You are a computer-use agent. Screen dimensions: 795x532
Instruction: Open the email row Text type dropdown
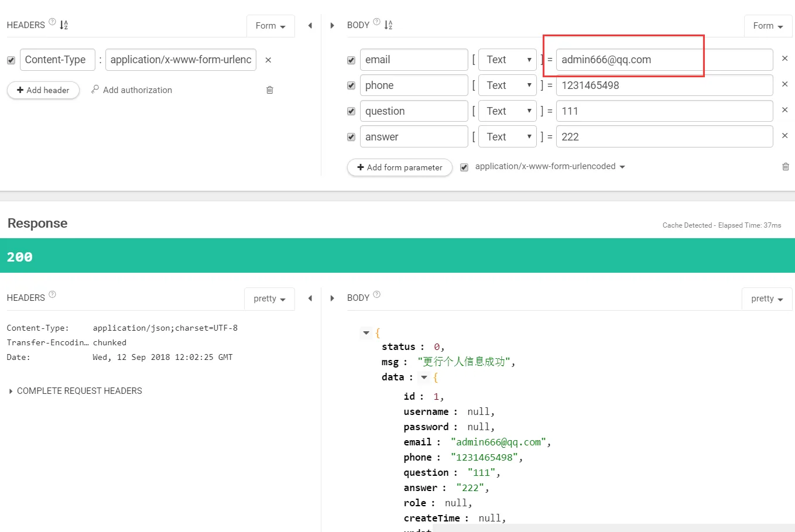tap(508, 60)
